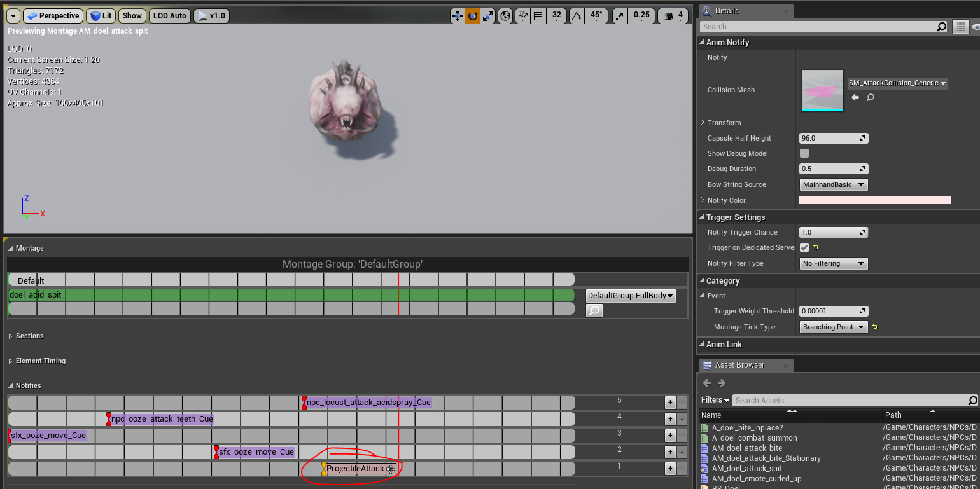Click the Notify Color swatch

coord(874,200)
